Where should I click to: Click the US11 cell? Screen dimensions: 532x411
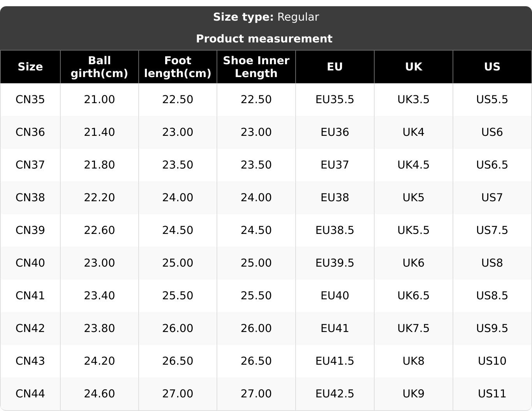tap(492, 394)
